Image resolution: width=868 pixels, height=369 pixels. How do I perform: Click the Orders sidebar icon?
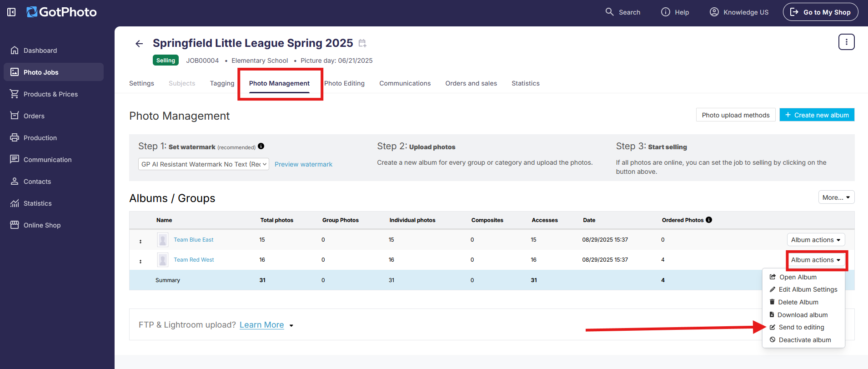tap(15, 116)
